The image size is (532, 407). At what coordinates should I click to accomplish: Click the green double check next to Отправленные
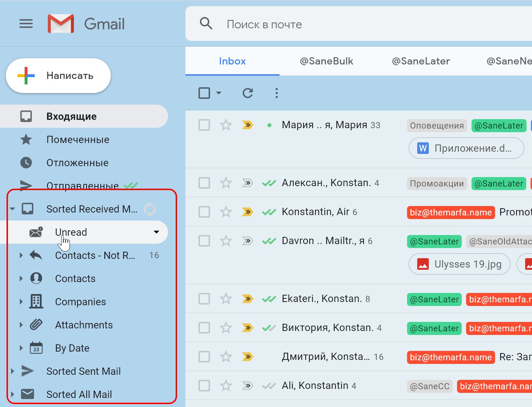[x=131, y=186]
